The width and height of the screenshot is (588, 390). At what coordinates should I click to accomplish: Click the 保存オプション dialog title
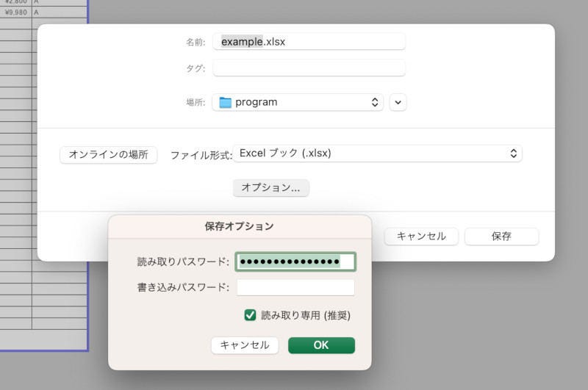pyautogui.click(x=239, y=226)
